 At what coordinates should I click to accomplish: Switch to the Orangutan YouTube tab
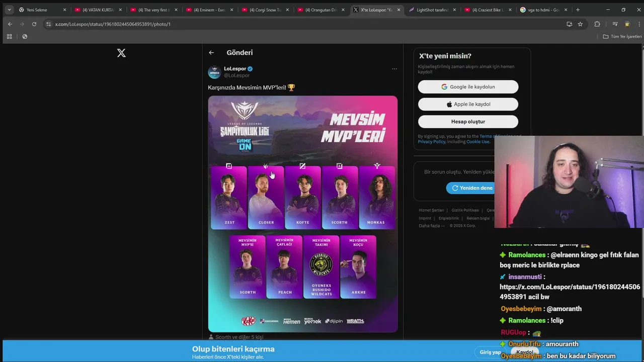click(x=320, y=10)
